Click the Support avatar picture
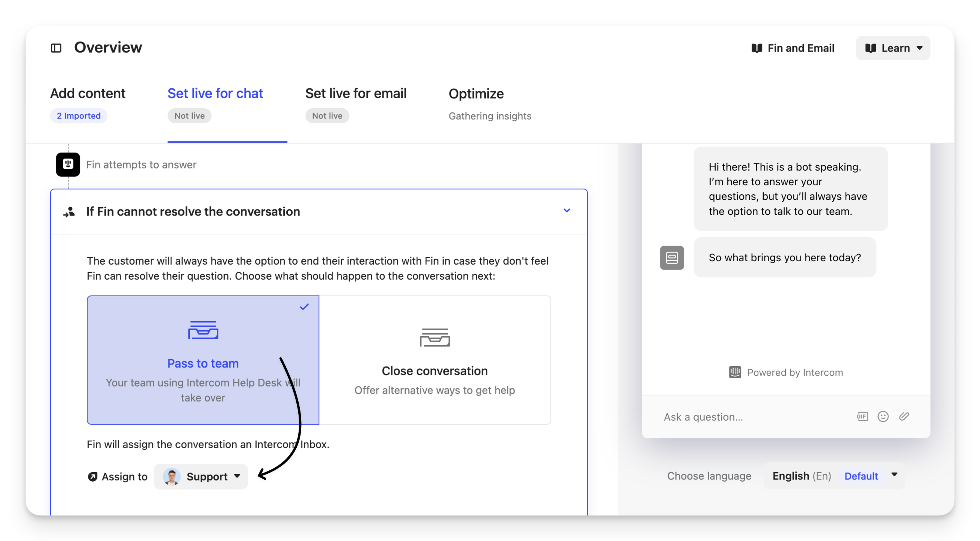The image size is (980, 541). 172,476
